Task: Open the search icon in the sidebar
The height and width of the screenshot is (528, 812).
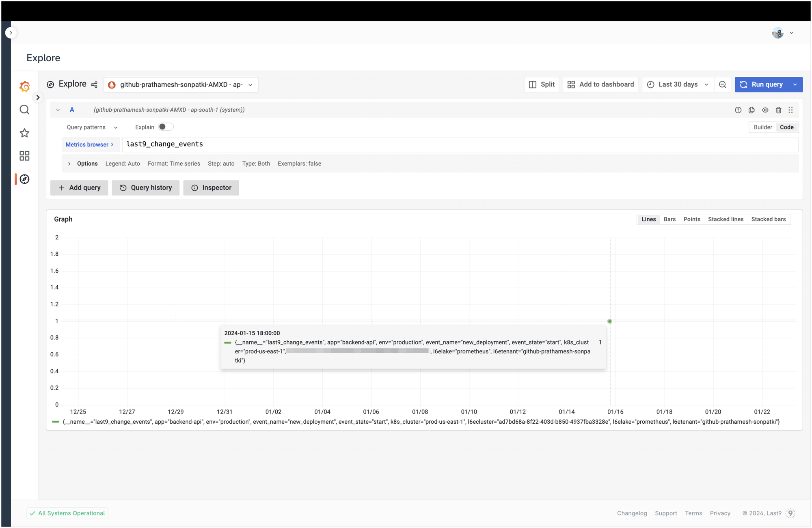Action: pyautogui.click(x=24, y=110)
